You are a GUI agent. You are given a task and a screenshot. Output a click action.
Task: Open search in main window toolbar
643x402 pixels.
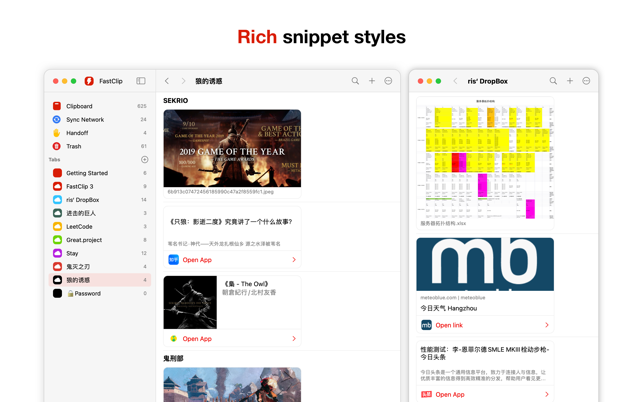(355, 81)
